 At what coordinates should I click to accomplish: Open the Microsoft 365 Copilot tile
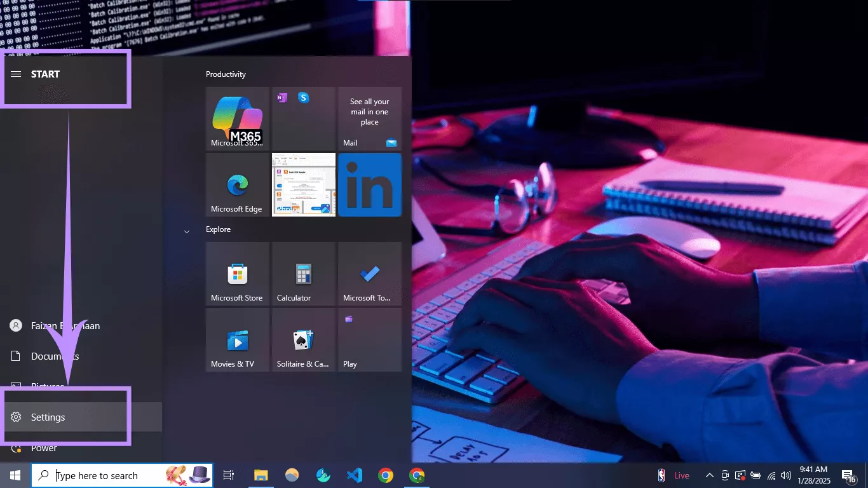(237, 119)
